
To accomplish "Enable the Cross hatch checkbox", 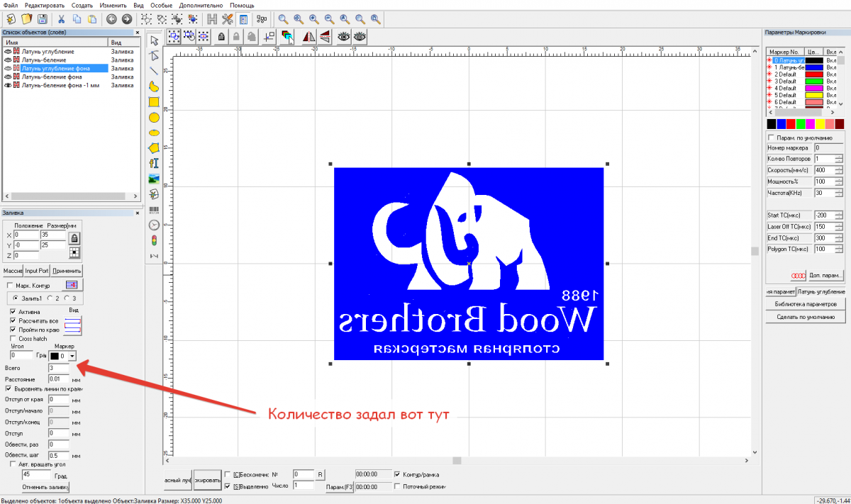I will coord(13,339).
